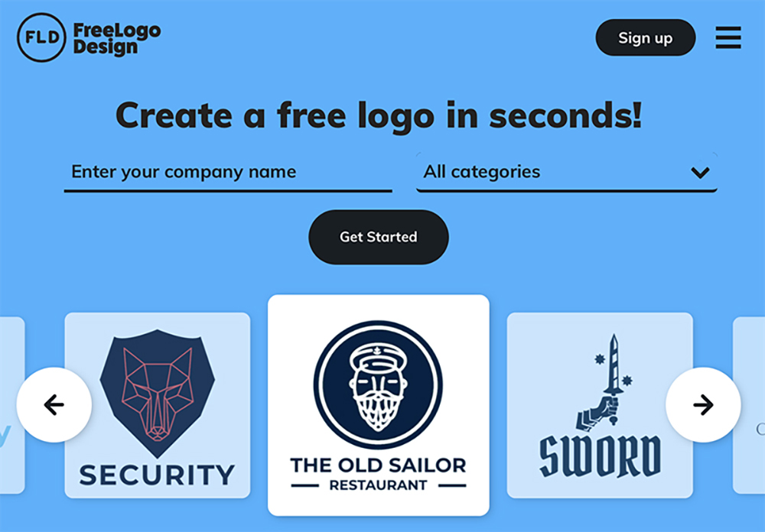Click the Sign up button
Image resolution: width=765 pixels, height=532 pixels.
coord(646,37)
